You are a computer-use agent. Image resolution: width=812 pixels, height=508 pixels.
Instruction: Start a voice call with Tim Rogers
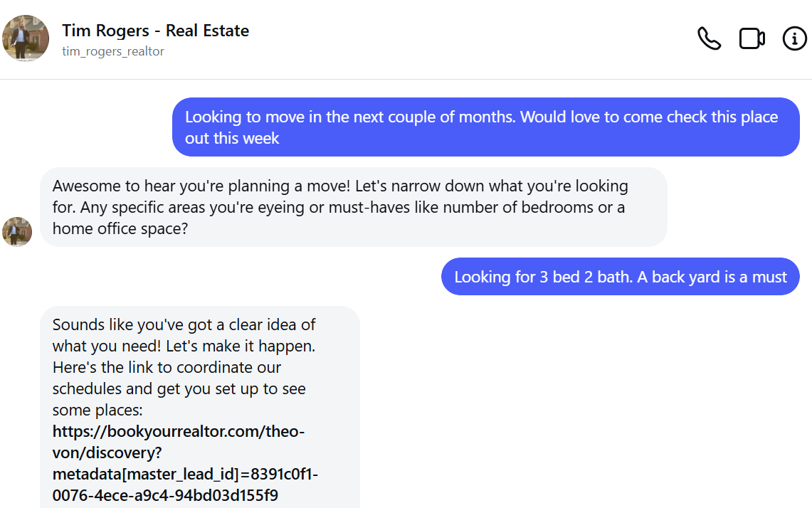pos(709,38)
